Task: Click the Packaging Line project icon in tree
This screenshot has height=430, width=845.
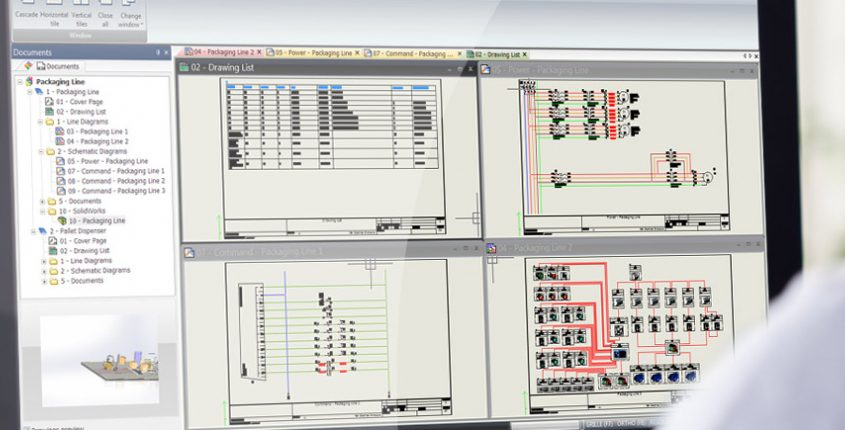Action: 29,82
